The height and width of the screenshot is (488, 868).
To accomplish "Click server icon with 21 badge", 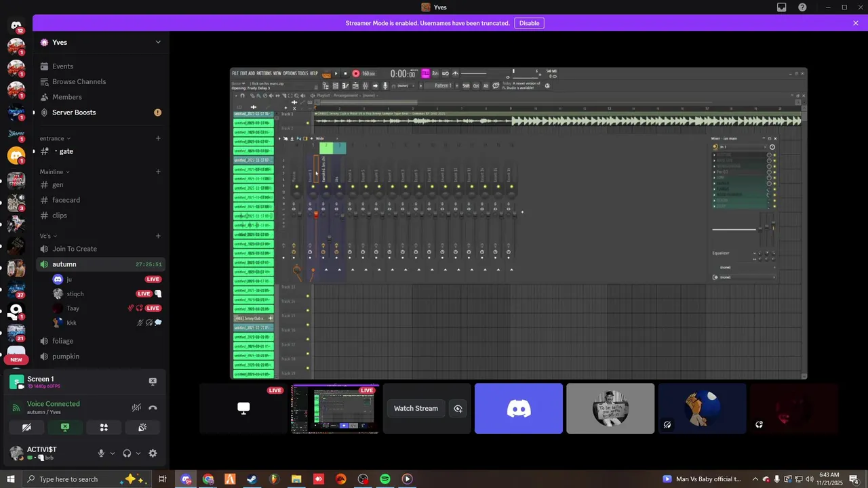I will point(16,332).
